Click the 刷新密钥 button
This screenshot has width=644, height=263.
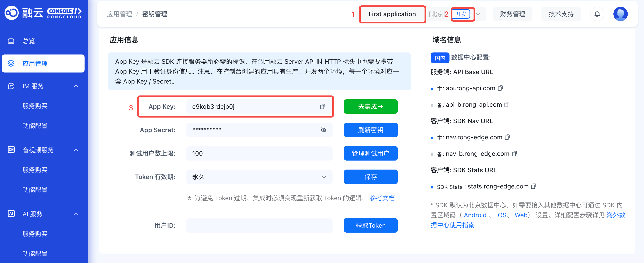coord(370,130)
